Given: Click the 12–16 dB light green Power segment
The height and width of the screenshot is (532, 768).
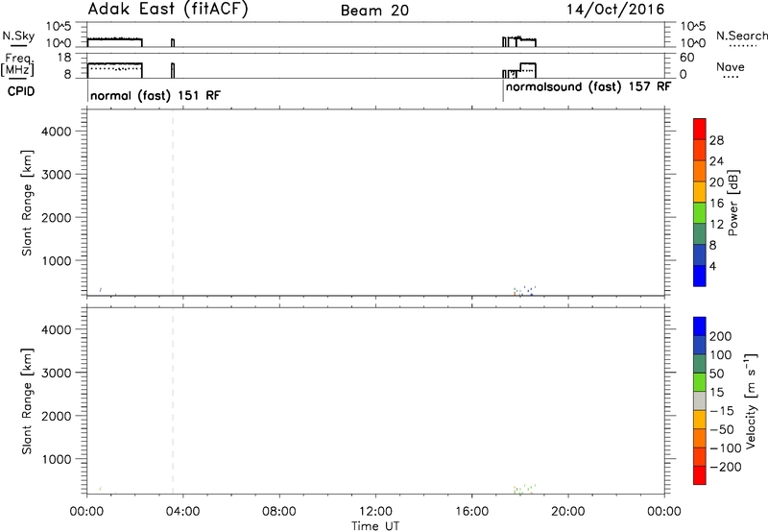Looking at the screenshot, I should [x=700, y=213].
